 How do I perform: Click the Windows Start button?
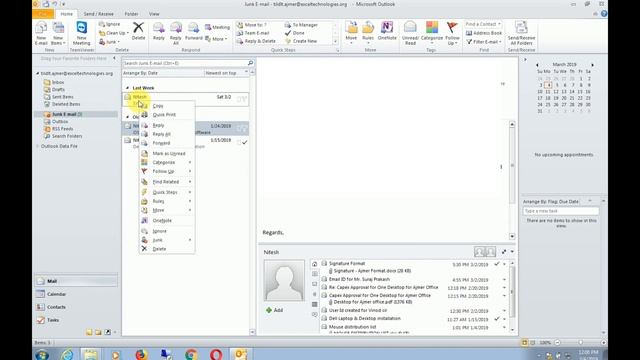coord(42,354)
